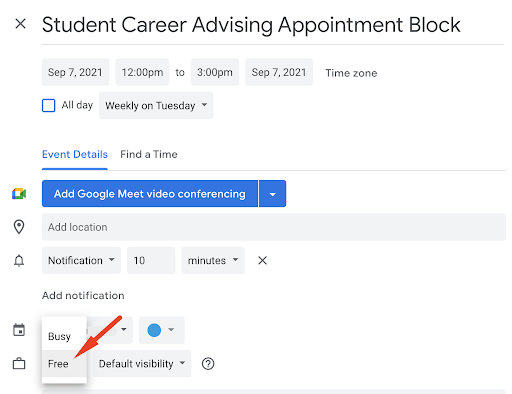Edit the notification value 10 field
Viewport: 512px width, 394px height.
tap(151, 260)
